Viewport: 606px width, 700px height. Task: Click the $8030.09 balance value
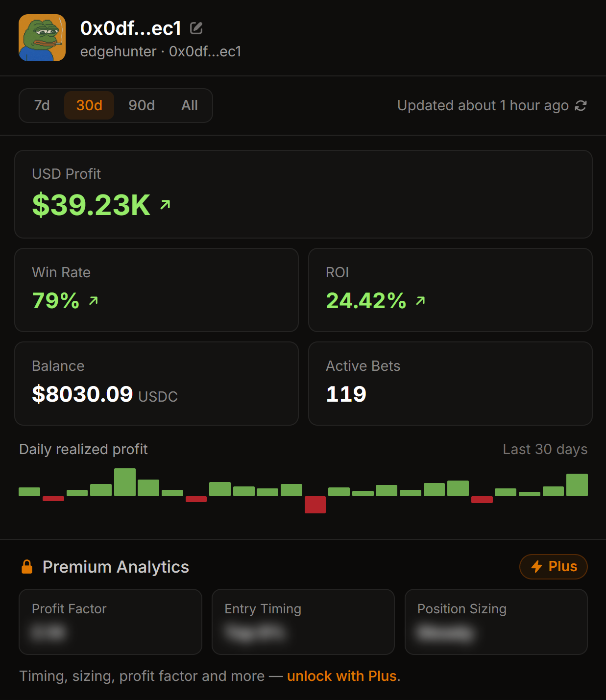[x=82, y=394]
